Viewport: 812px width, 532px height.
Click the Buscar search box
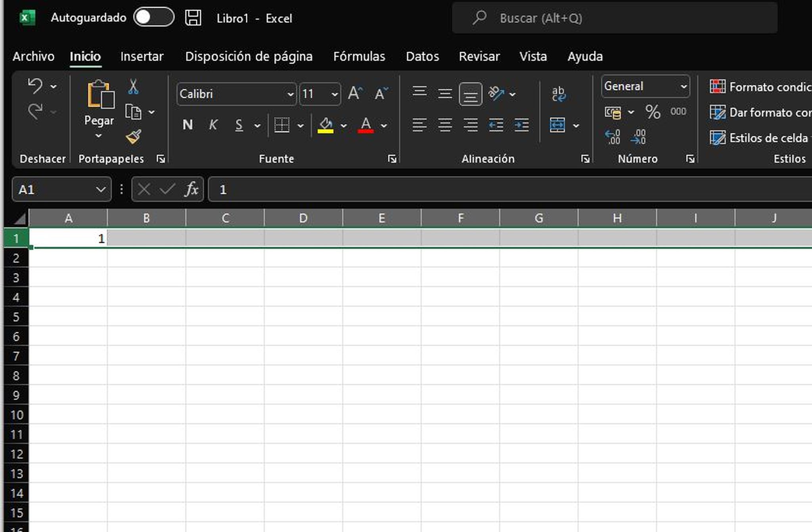[615, 18]
